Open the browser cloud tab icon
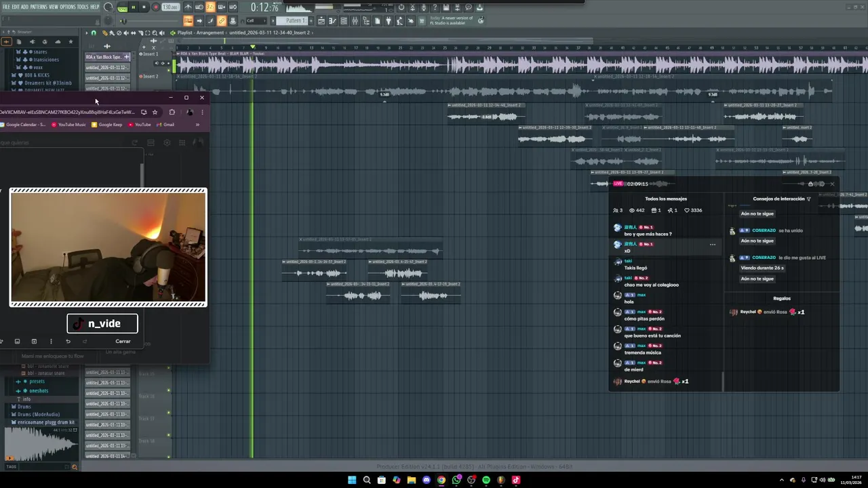The height and width of the screenshot is (488, 868). click(x=58, y=42)
